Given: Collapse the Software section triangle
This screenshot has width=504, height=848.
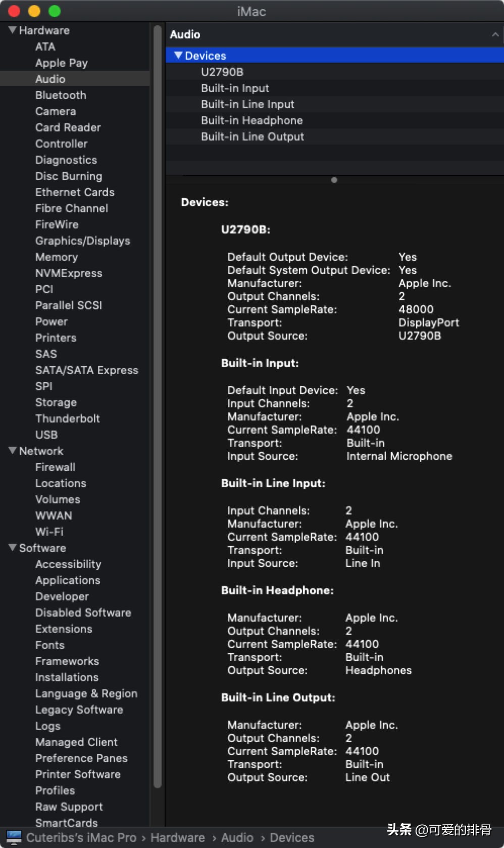Looking at the screenshot, I should pyautogui.click(x=13, y=548).
